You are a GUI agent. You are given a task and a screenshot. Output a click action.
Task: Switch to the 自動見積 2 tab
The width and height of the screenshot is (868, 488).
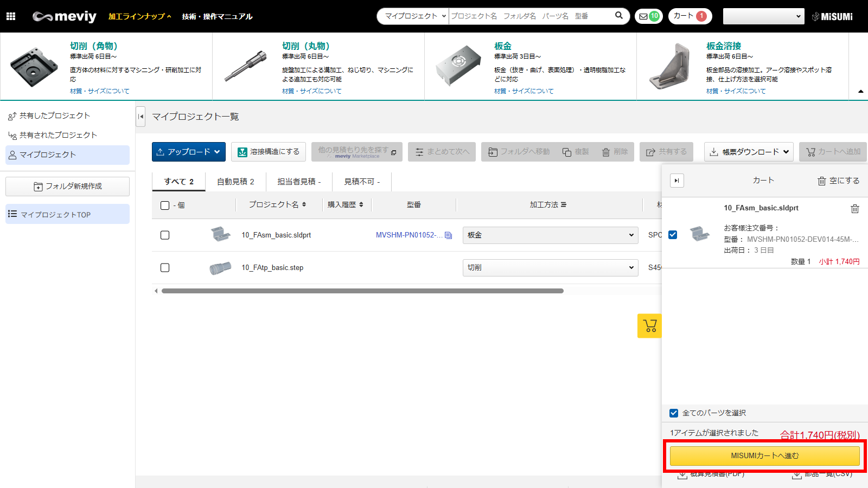pyautogui.click(x=235, y=182)
